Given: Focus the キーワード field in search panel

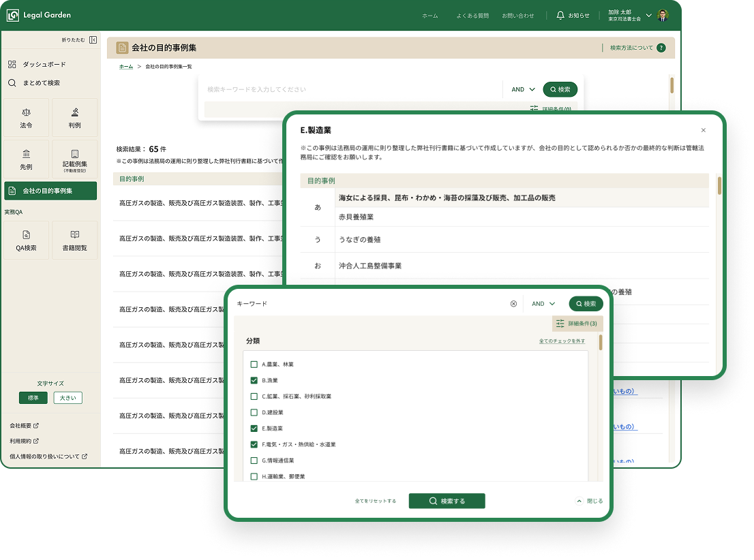Looking at the screenshot, I should pyautogui.click(x=370, y=304).
